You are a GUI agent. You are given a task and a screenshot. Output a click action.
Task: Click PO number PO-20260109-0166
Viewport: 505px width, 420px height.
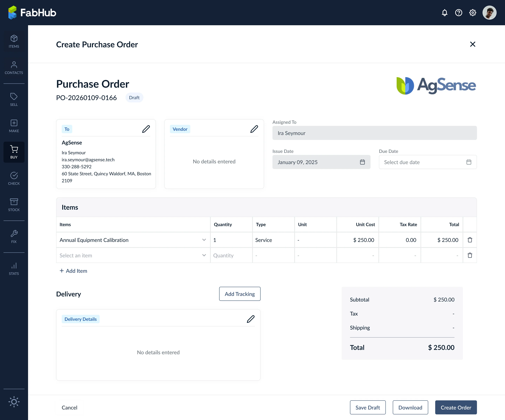(x=86, y=98)
